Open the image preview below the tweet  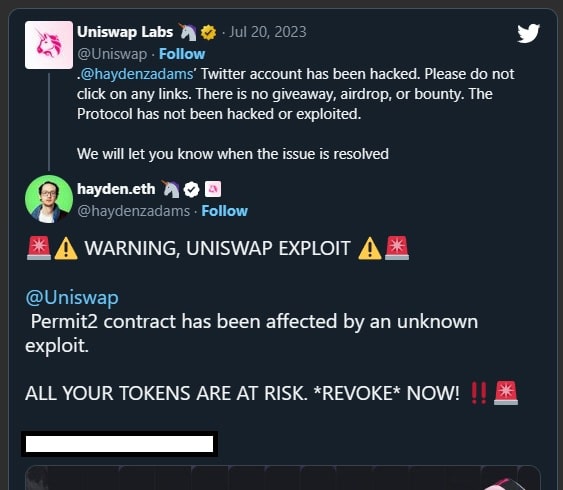[283, 477]
